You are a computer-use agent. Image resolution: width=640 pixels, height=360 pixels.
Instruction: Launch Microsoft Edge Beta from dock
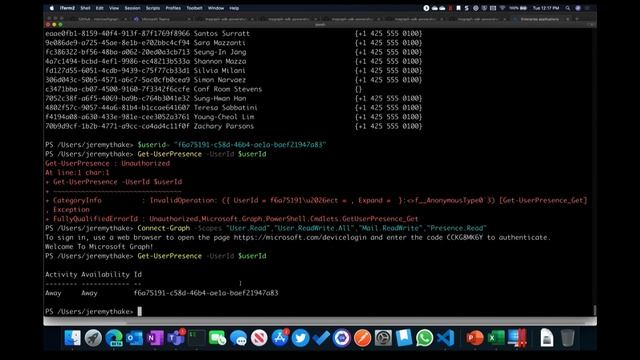coord(114,338)
